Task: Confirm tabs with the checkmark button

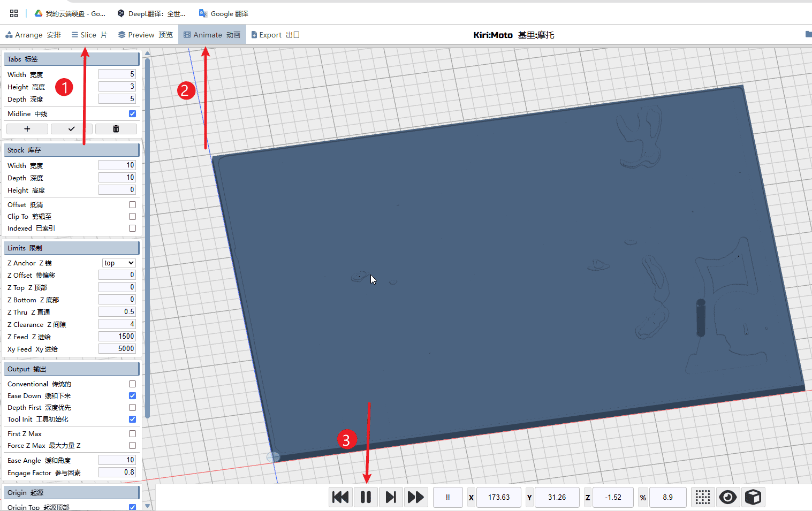Action: coord(71,129)
